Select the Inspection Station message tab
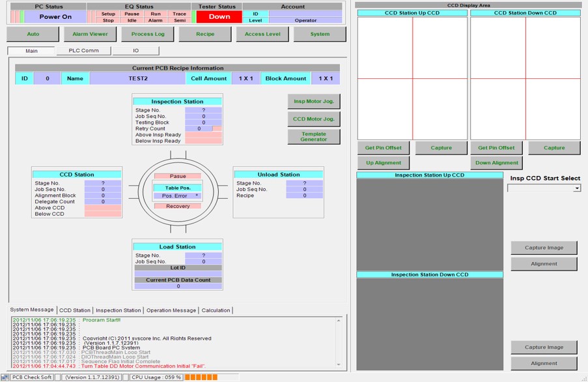This screenshot has width=588, height=382. [x=118, y=310]
